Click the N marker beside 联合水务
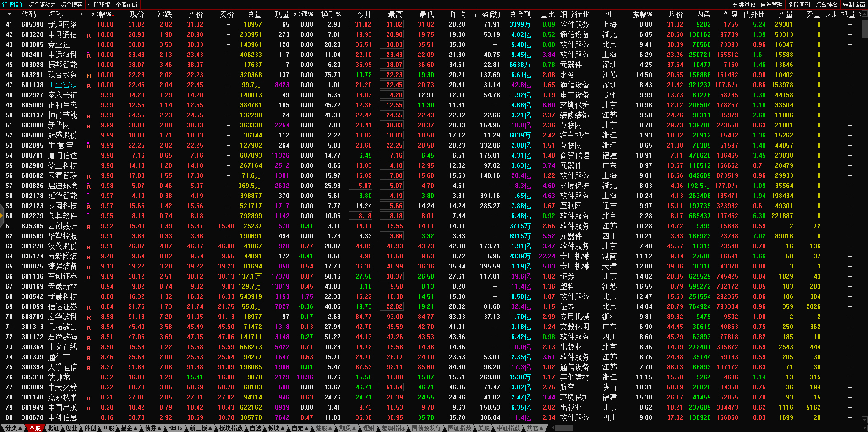This screenshot has width=868, height=432. coord(89,76)
